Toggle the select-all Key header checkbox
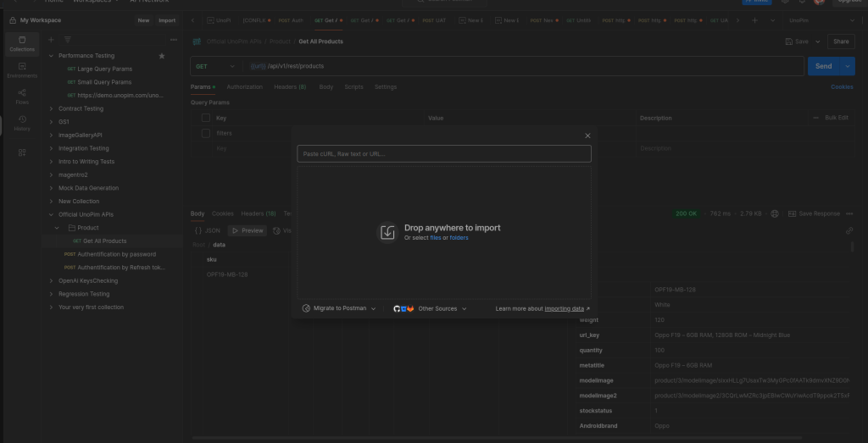 [205, 118]
